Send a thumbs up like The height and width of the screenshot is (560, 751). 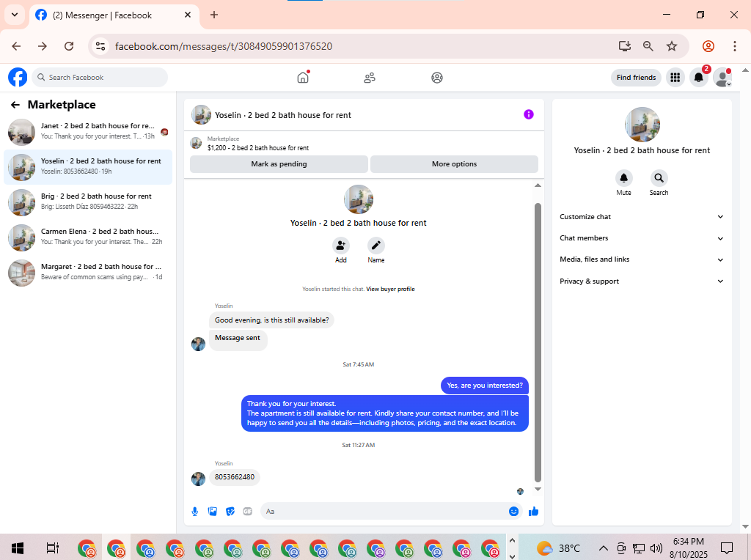[534, 512]
